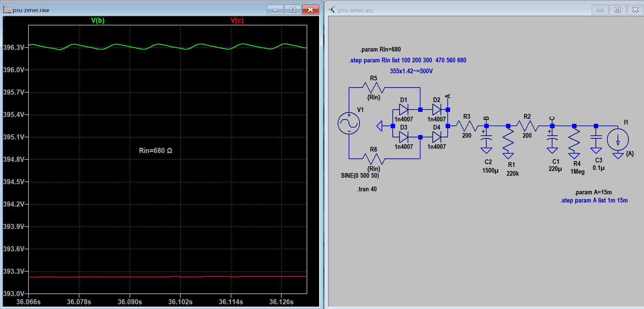Click the Rin=680 Ω annotation in the plot
Screen dimensions: 644x309
point(156,151)
